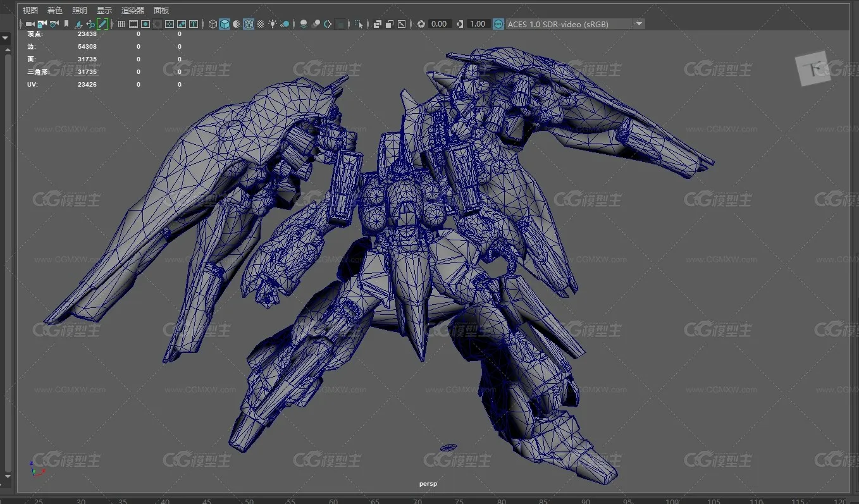This screenshot has width=859, height=504.
Task: Click the X-Ray icon
Action: (x=378, y=24)
